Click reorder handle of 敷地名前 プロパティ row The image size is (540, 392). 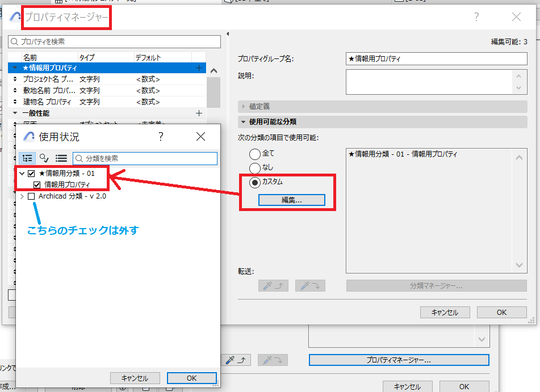click(15, 91)
